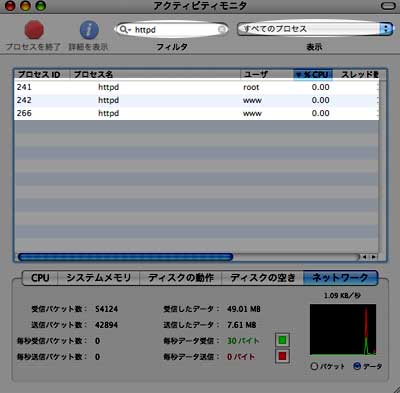Click the red Quit Process (プロセスを終了) icon

(x=34, y=30)
